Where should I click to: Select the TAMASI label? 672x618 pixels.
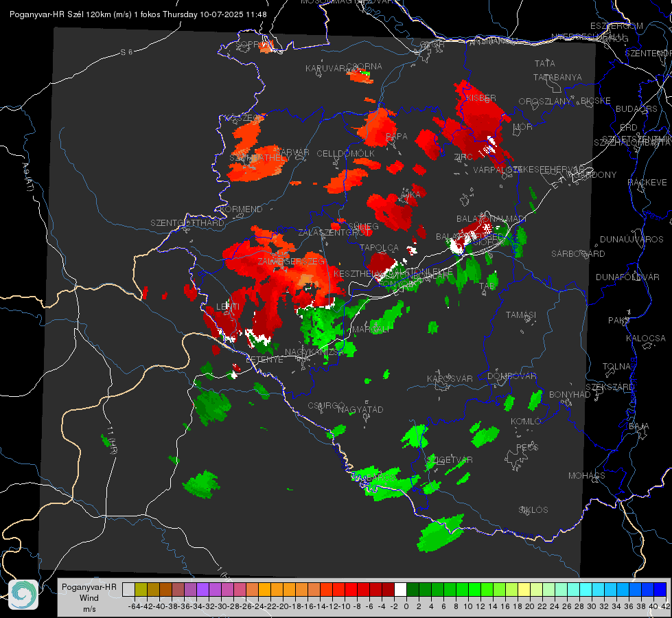click(x=521, y=314)
